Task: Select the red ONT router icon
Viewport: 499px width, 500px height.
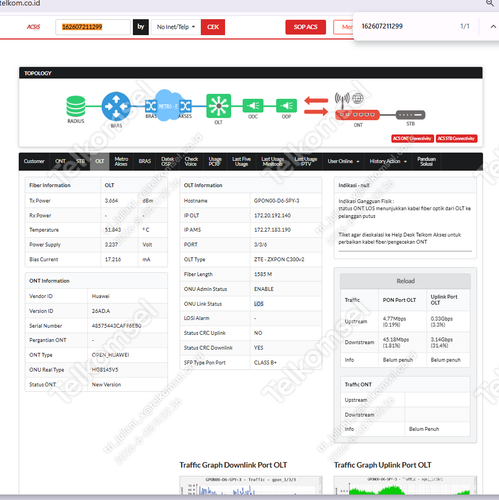Action: [357, 115]
